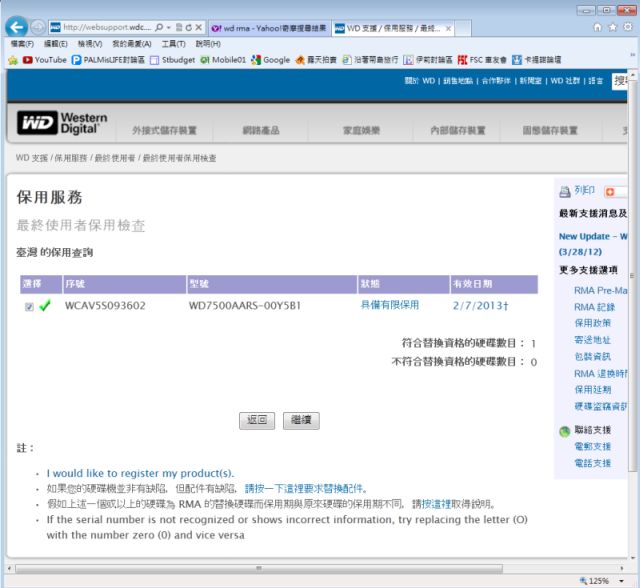Click the 返回 button
The width and height of the screenshot is (640, 588).
257,420
